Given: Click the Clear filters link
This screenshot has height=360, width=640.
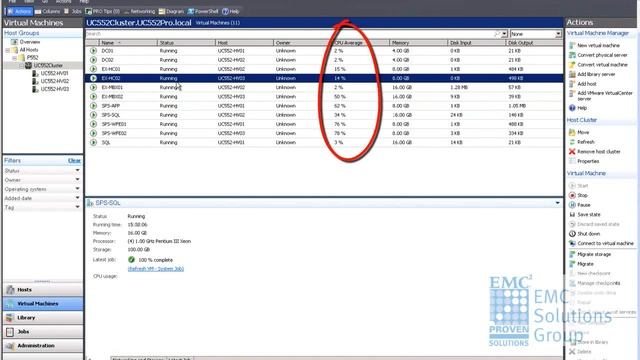Looking at the screenshot, I should coord(74,161).
